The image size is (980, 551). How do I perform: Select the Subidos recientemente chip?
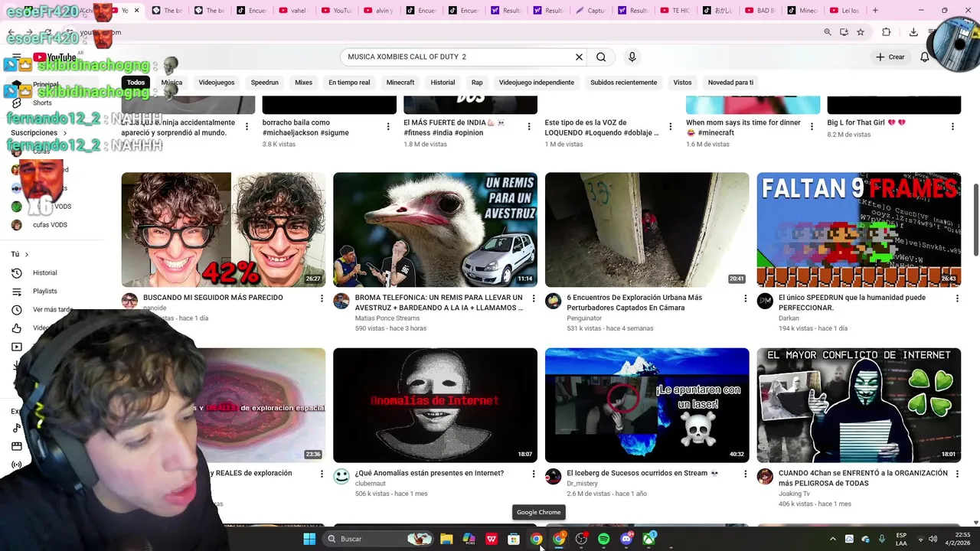coord(623,83)
